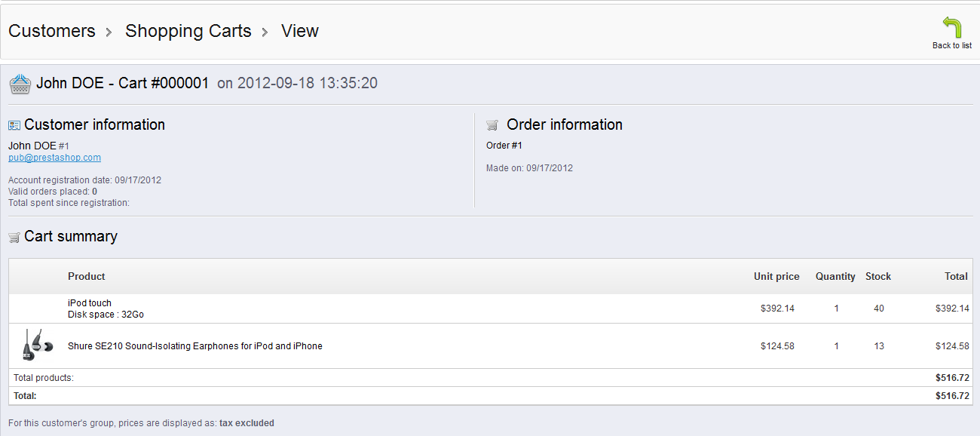This screenshot has height=436, width=980.
Task: Click the Back to list label
Action: [x=951, y=45]
